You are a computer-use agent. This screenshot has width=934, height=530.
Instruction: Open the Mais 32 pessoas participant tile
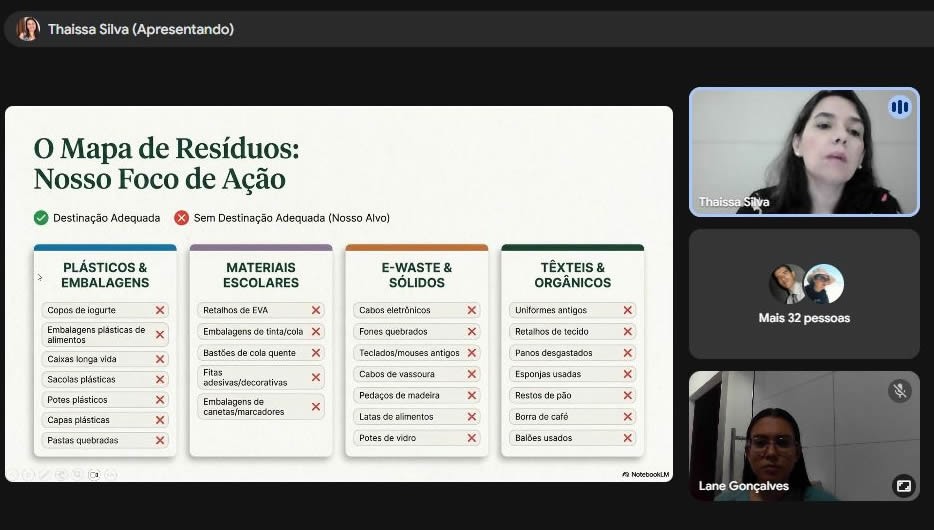(x=804, y=294)
